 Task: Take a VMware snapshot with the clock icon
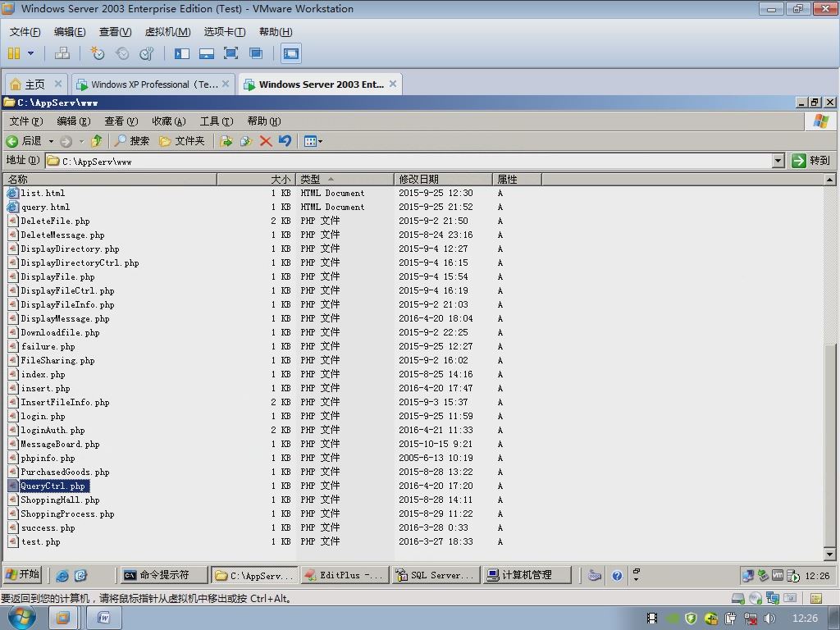97,53
